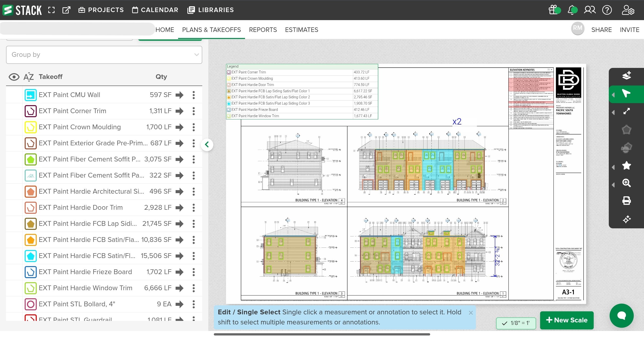Click the SHARE link
The width and height of the screenshot is (644, 339).
(601, 30)
